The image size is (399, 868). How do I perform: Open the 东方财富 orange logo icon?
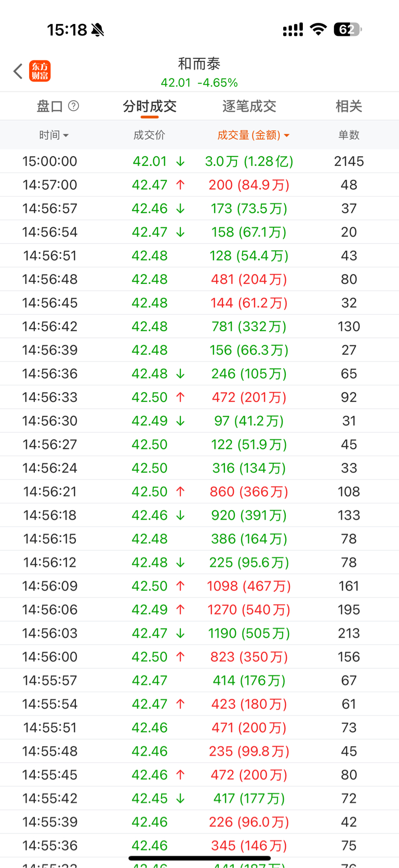pos(40,71)
